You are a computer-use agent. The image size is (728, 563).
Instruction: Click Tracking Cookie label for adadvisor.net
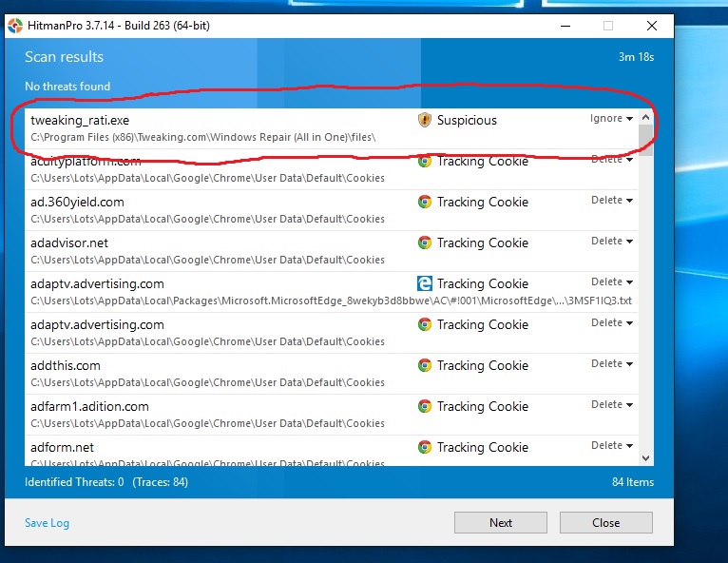483,243
